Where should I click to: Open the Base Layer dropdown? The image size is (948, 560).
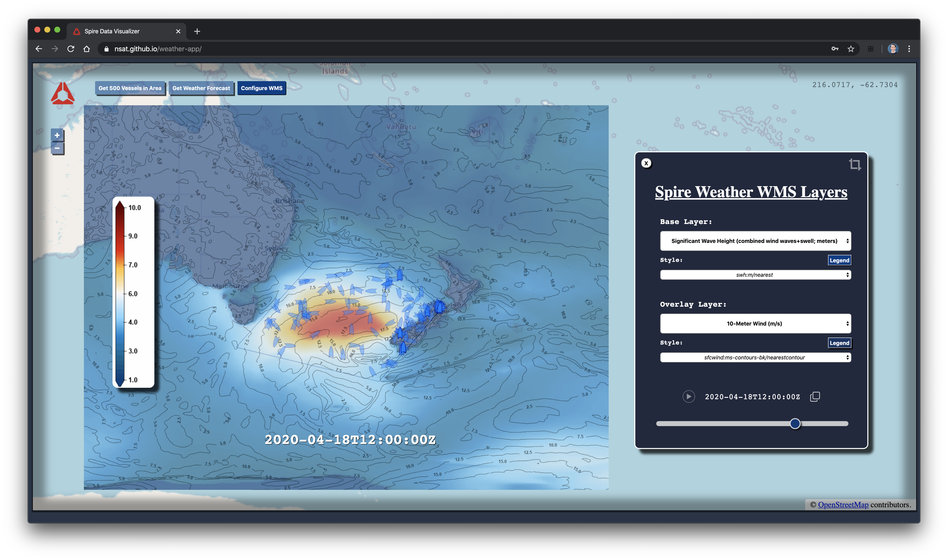(755, 241)
